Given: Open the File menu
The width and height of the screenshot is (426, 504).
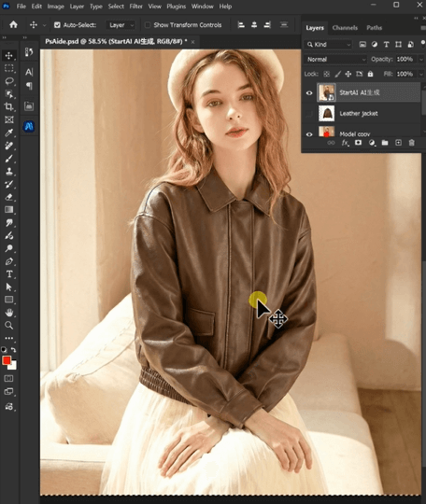Looking at the screenshot, I should [21, 7].
